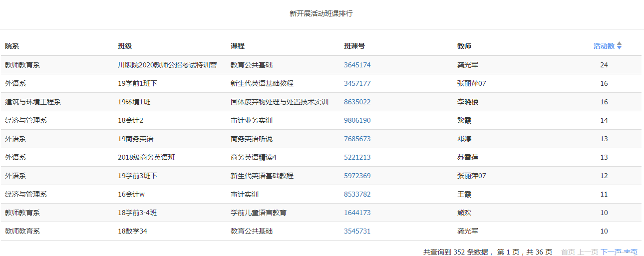The image size is (644, 256).
Task: Go to next page via 下一页
Action: click(611, 252)
